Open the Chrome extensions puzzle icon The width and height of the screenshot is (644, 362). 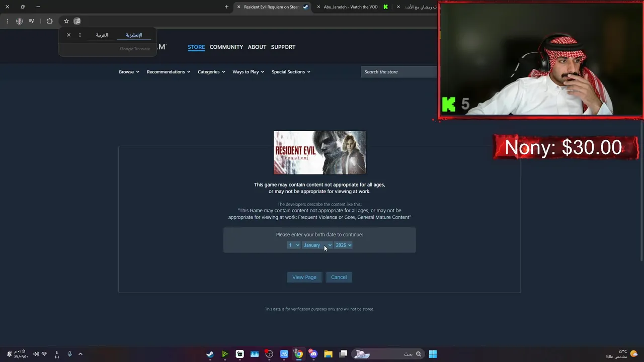(49, 21)
